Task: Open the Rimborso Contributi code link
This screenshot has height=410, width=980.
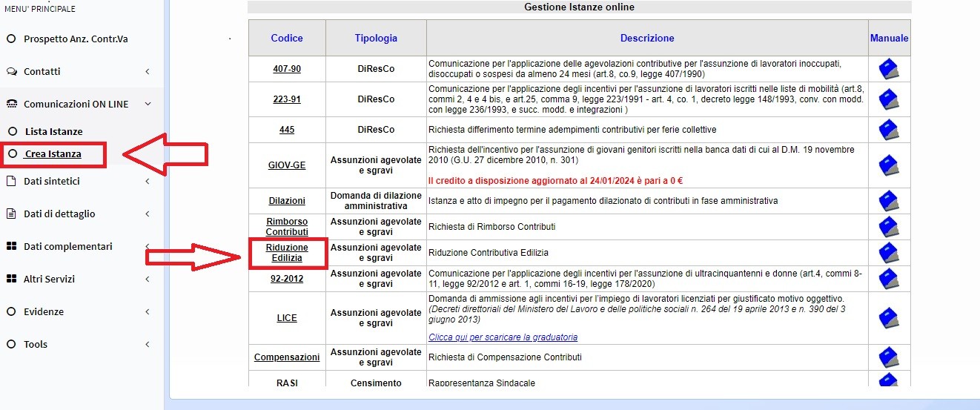Action: pos(287,227)
